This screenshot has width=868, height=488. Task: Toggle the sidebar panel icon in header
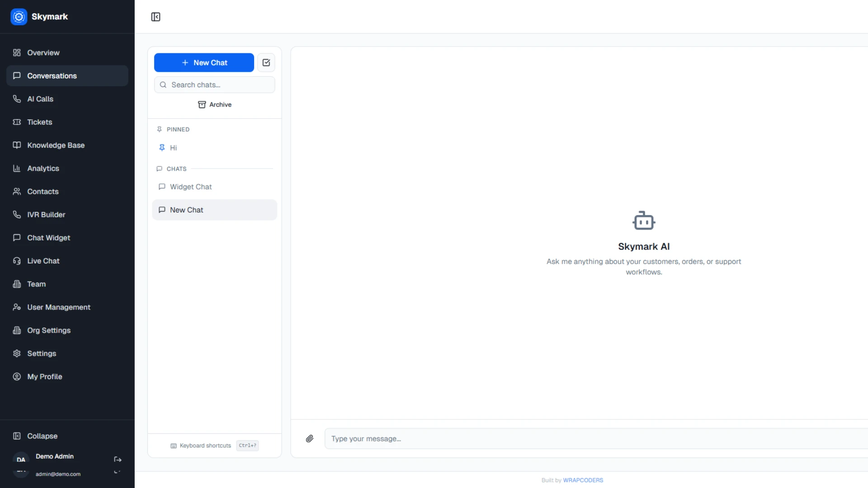click(156, 17)
